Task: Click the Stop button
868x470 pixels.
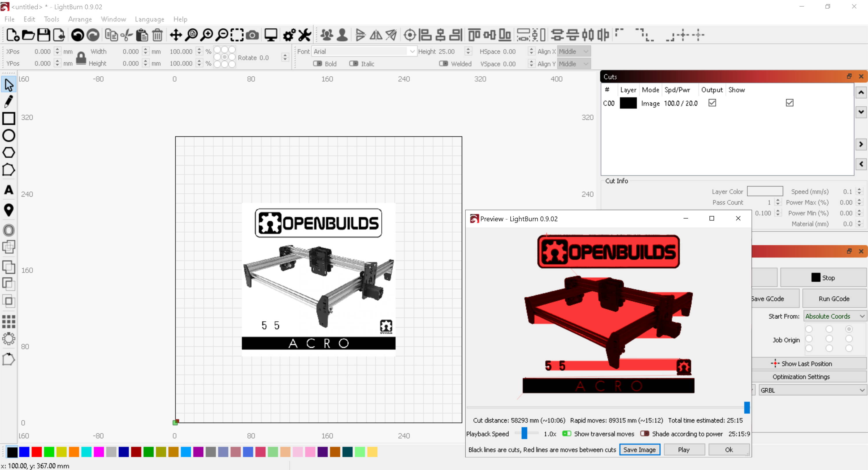Action: pyautogui.click(x=823, y=278)
